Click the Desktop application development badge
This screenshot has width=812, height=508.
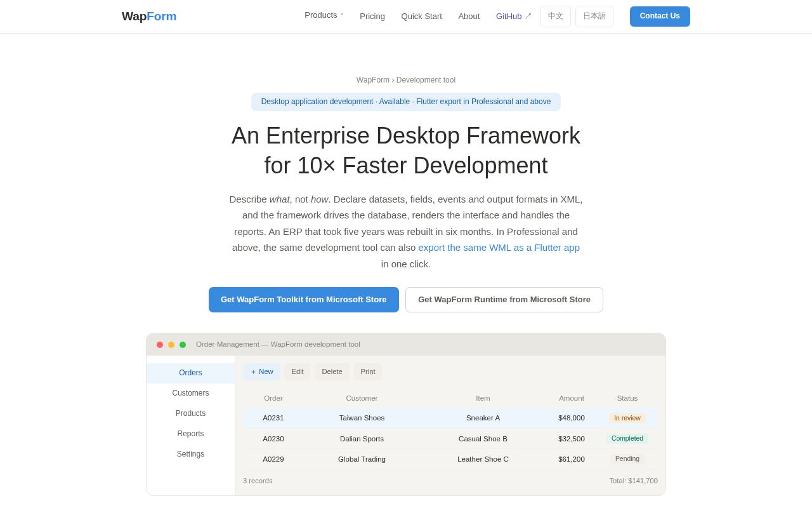406,102
